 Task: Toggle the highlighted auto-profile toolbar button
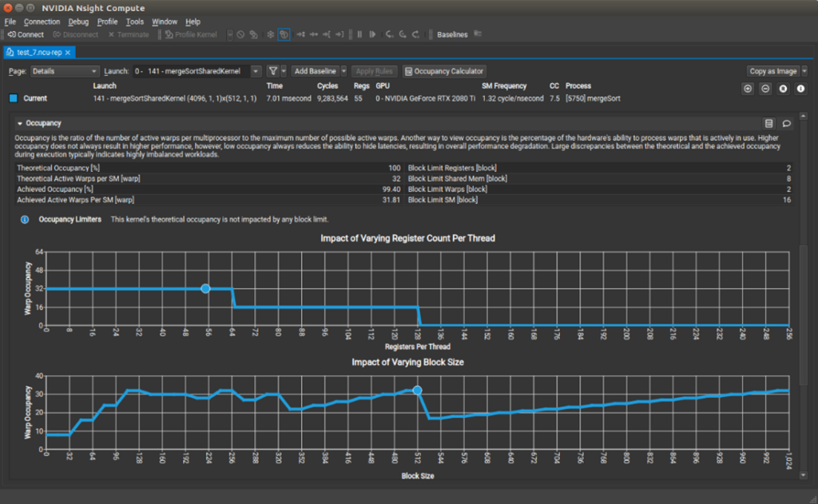(284, 34)
